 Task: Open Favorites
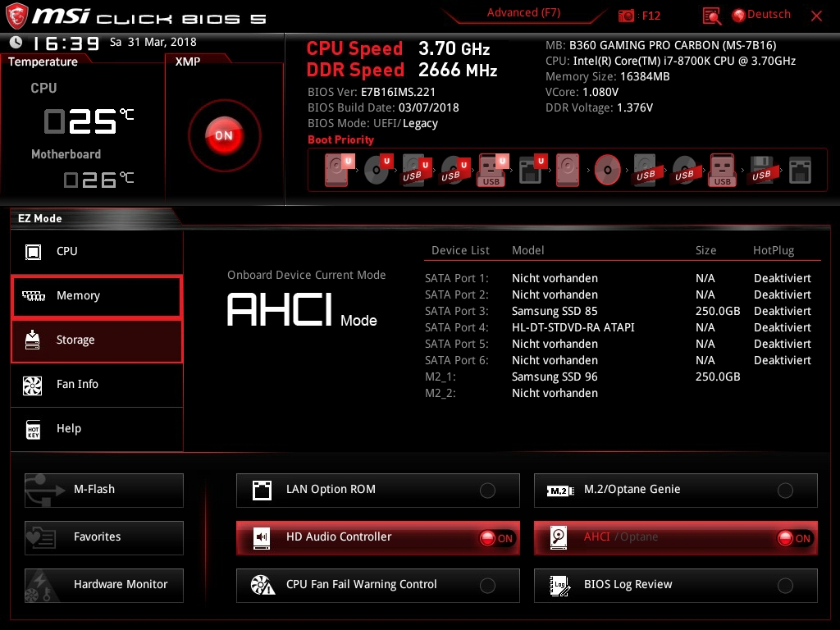[104, 538]
